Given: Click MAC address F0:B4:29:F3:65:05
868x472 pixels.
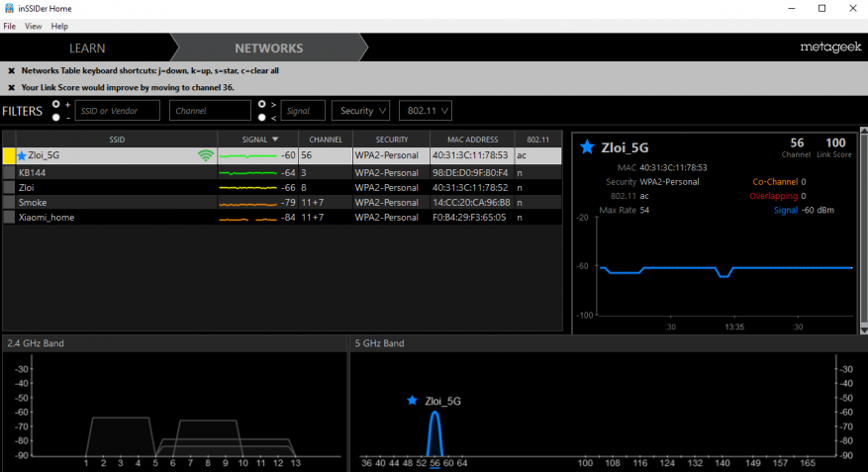Looking at the screenshot, I should click(x=469, y=218).
